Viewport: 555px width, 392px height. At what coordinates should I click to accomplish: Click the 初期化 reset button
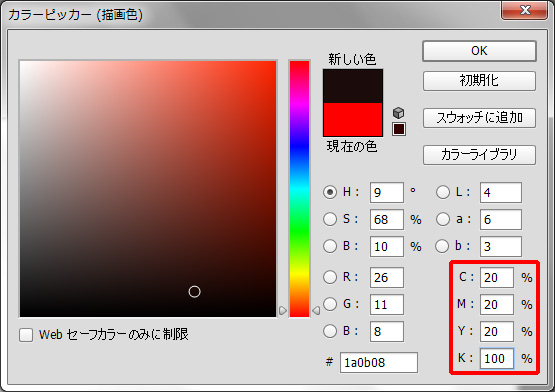[x=479, y=81]
